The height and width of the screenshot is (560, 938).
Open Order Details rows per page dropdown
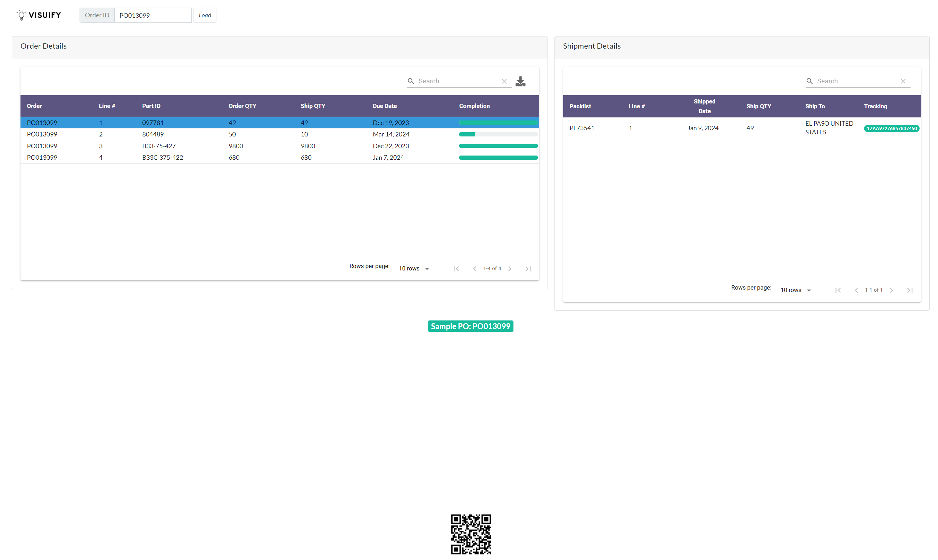(414, 269)
